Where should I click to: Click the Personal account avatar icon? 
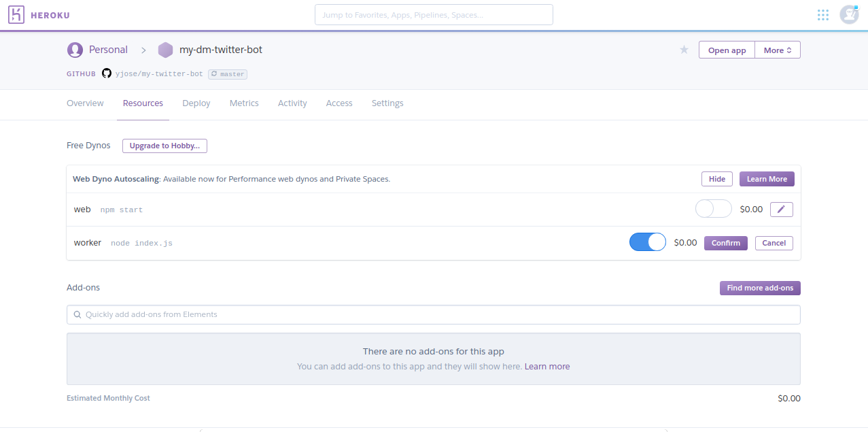[x=75, y=50]
